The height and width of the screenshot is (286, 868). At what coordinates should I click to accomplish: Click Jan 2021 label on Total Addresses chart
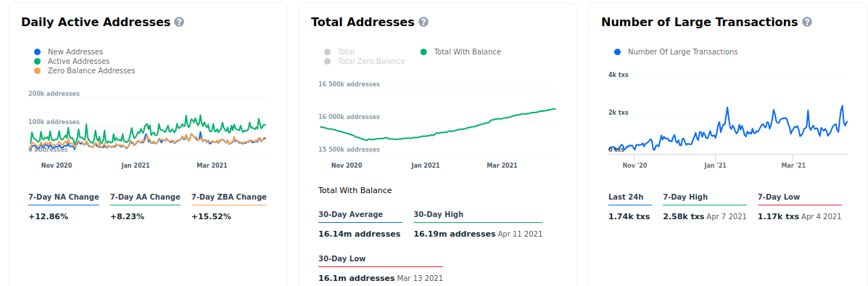click(425, 166)
